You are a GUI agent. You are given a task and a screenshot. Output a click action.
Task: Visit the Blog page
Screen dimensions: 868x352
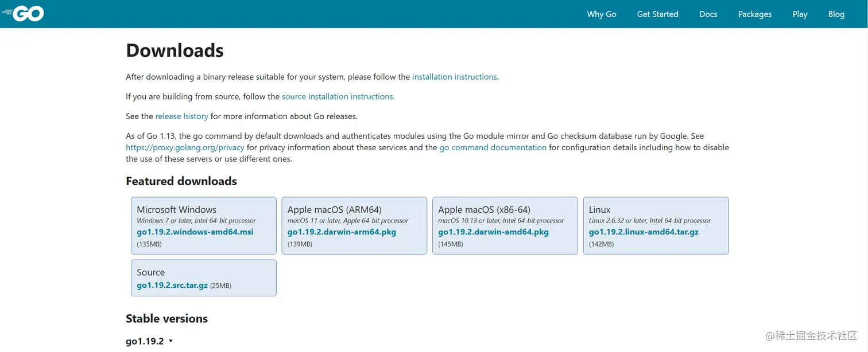(836, 14)
